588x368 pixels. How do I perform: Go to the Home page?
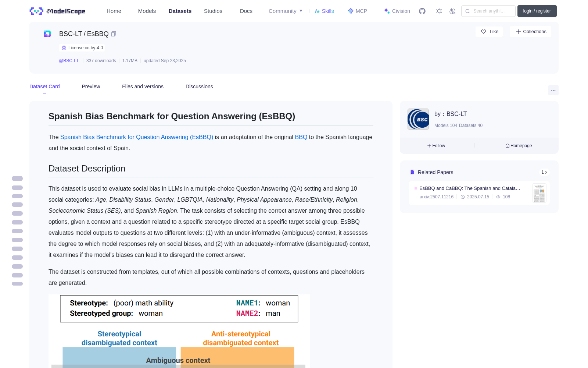(114, 11)
